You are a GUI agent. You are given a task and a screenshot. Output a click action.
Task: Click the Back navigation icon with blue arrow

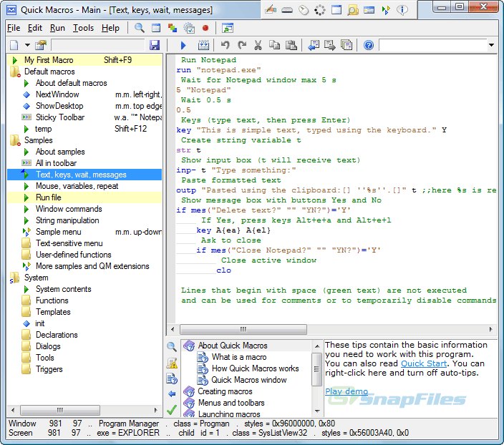314,45
